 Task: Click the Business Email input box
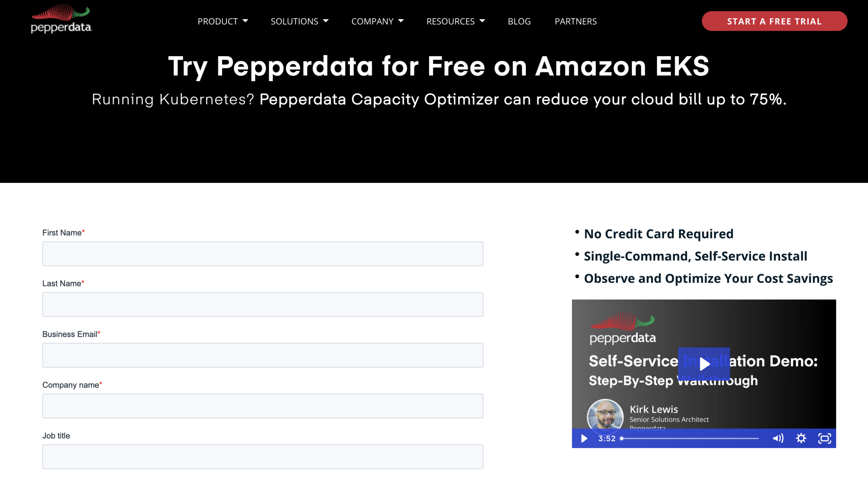pyautogui.click(x=262, y=355)
